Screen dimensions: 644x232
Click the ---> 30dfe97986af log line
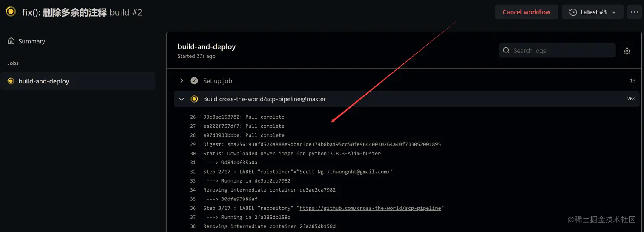232,199
